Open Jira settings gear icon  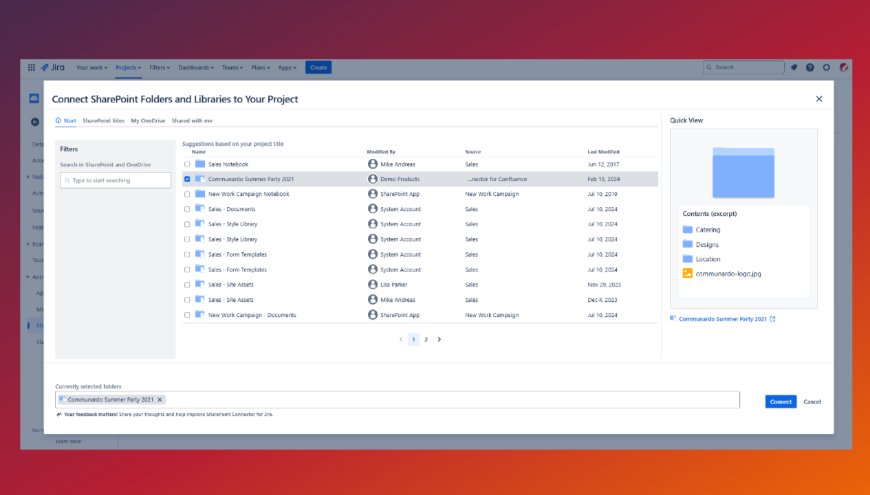pos(826,67)
